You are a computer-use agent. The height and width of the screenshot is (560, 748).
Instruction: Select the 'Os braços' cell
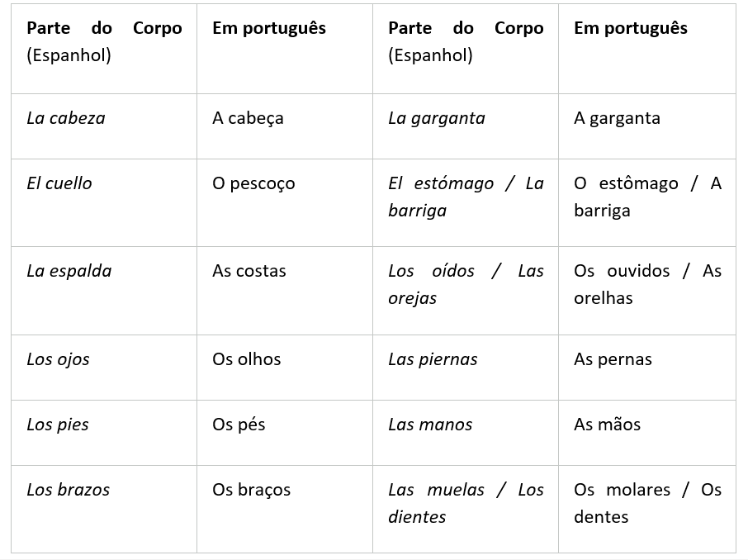285,510
